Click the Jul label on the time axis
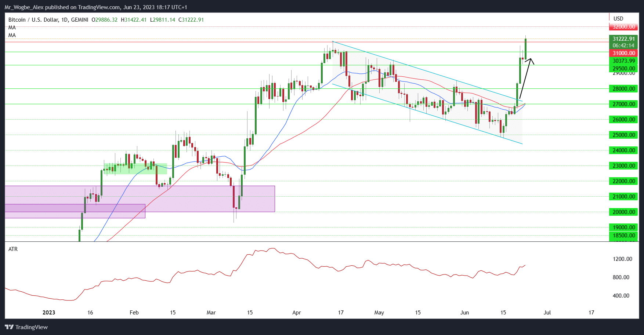Viewport: 644px width, 335px height. (547, 313)
